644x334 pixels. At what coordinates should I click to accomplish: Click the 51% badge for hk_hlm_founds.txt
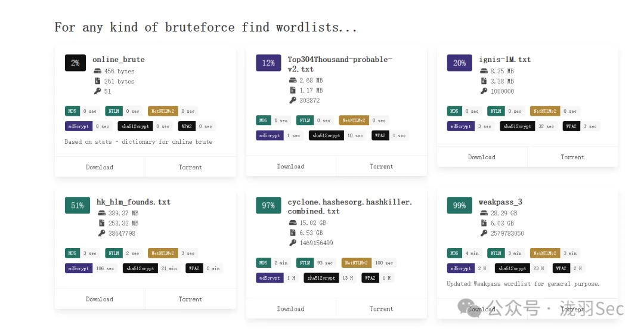(x=77, y=205)
